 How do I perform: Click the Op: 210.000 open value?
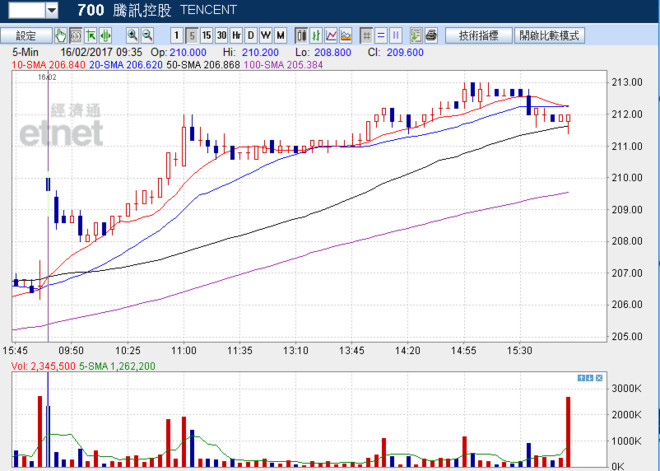tap(178, 53)
